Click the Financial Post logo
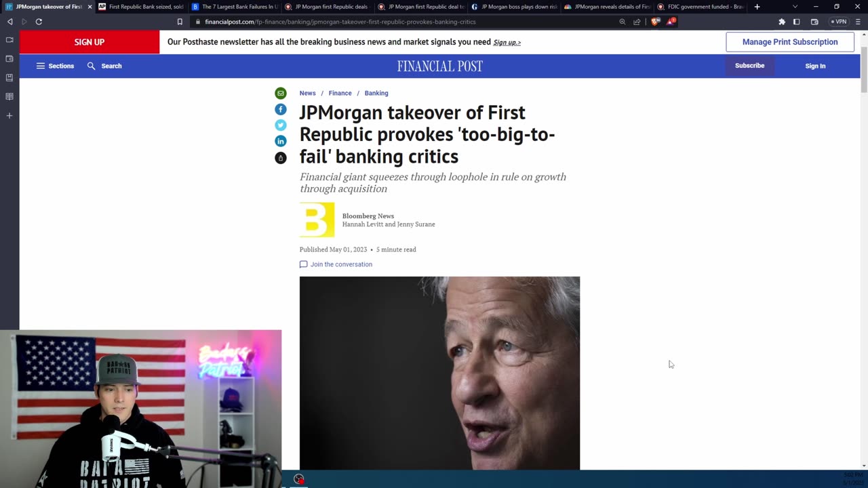 tap(440, 66)
